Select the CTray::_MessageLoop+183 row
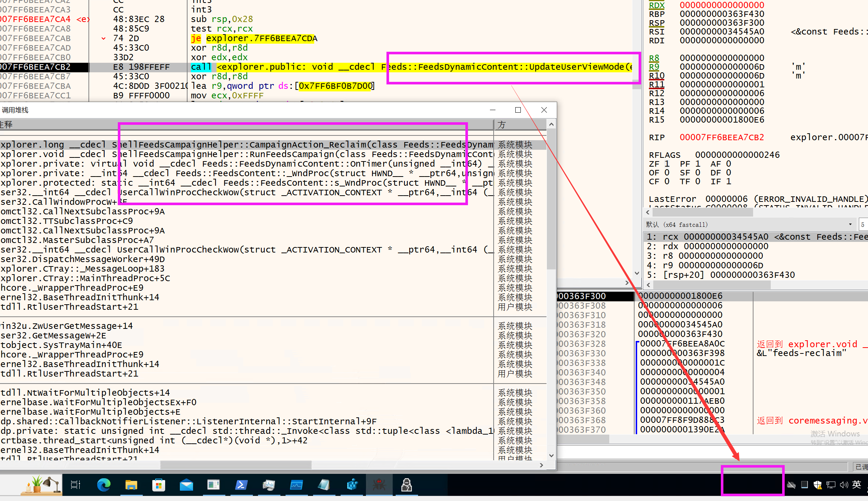Screen dimensions: 868x501 tap(273, 269)
